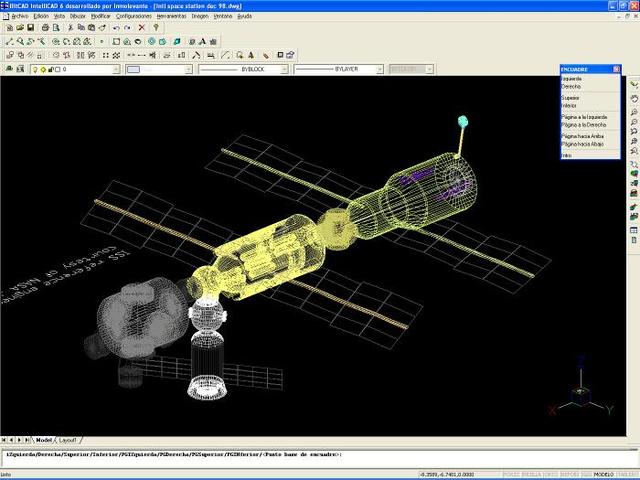Screen dimensions: 640x480
Task: Click the coordinates readout in status bar
Action: (x=447, y=474)
